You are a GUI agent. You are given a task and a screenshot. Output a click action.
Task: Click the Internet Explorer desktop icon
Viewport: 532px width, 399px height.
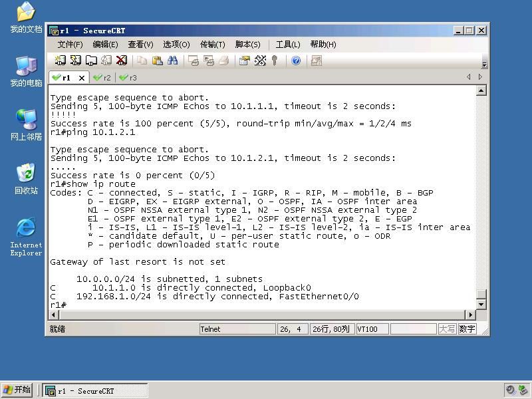coord(26,237)
